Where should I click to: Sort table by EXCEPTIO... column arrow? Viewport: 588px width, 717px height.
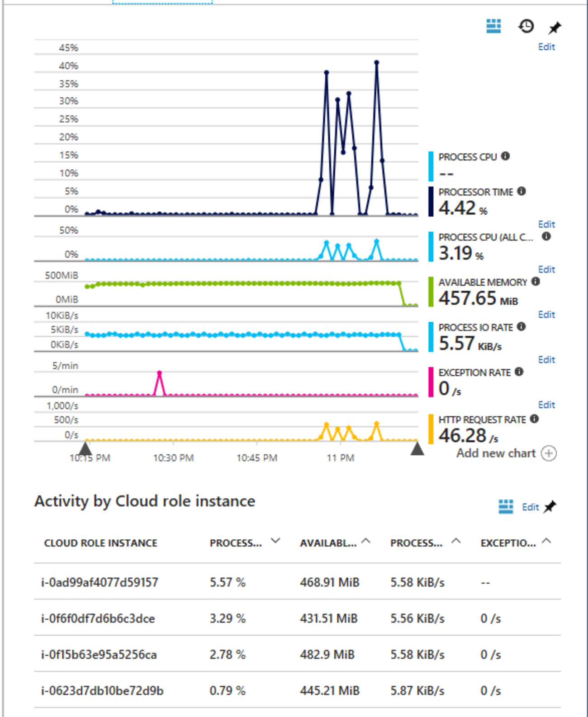click(546, 541)
